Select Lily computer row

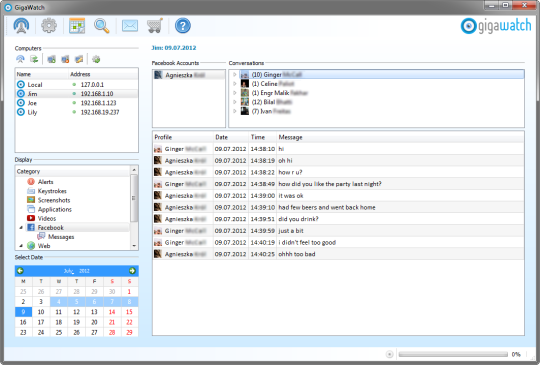coord(76,112)
